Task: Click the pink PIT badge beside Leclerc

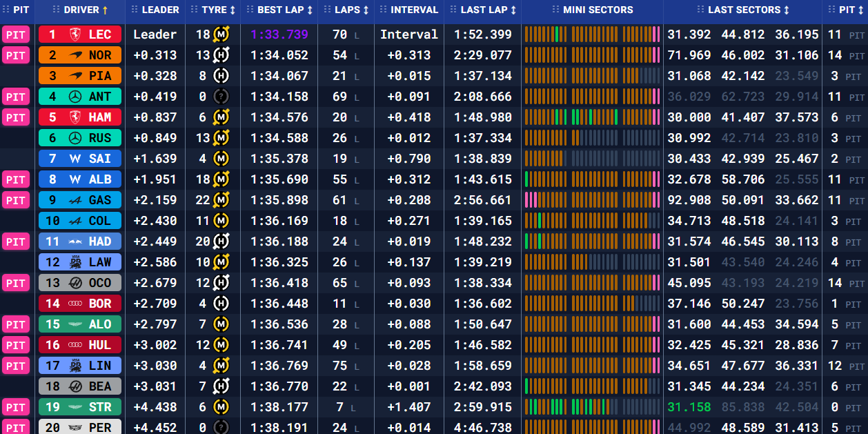Action: click(x=16, y=34)
